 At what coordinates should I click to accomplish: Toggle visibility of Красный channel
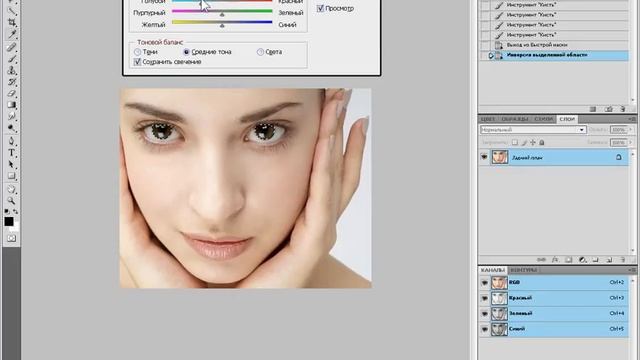click(x=484, y=298)
